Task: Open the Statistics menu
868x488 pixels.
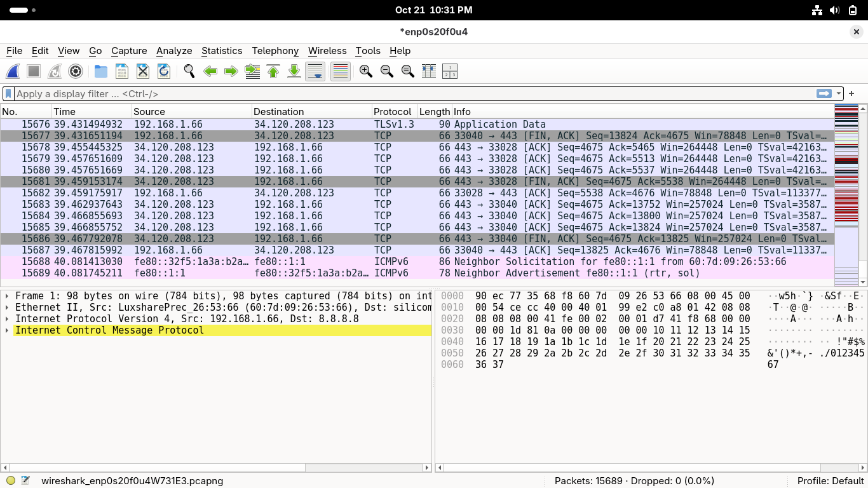Action: pos(221,51)
